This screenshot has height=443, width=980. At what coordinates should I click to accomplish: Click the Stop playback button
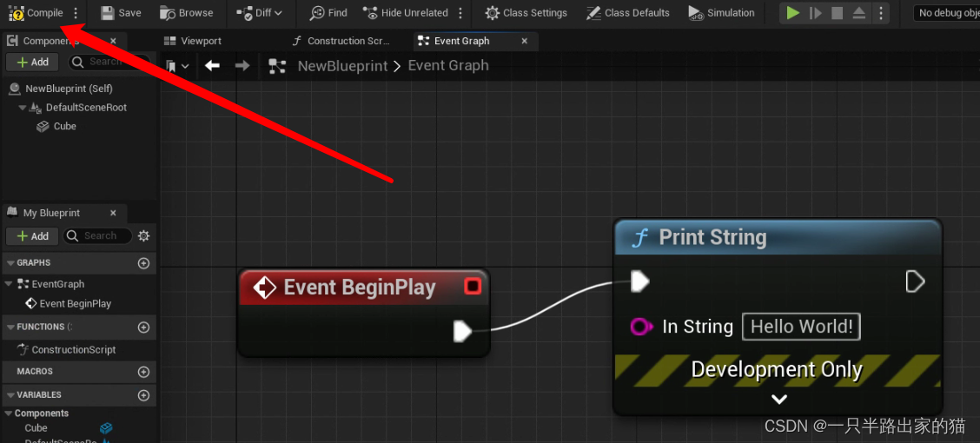[838, 12]
